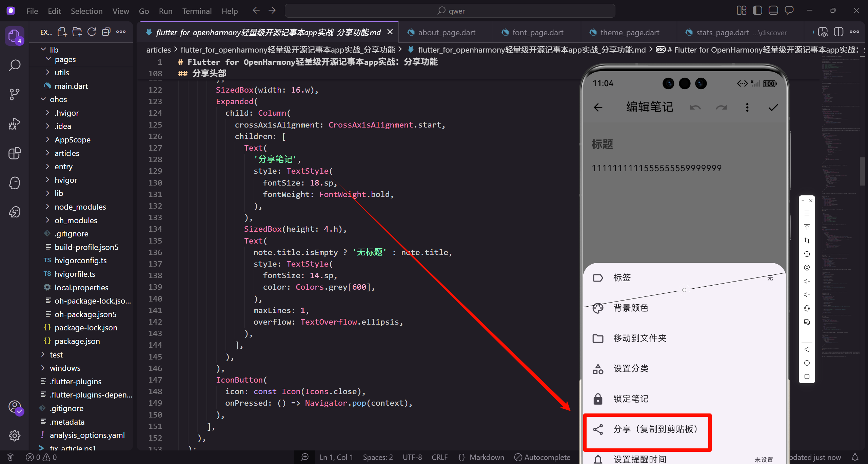
Task: Open the Explorer view in activity bar
Action: 14,36
